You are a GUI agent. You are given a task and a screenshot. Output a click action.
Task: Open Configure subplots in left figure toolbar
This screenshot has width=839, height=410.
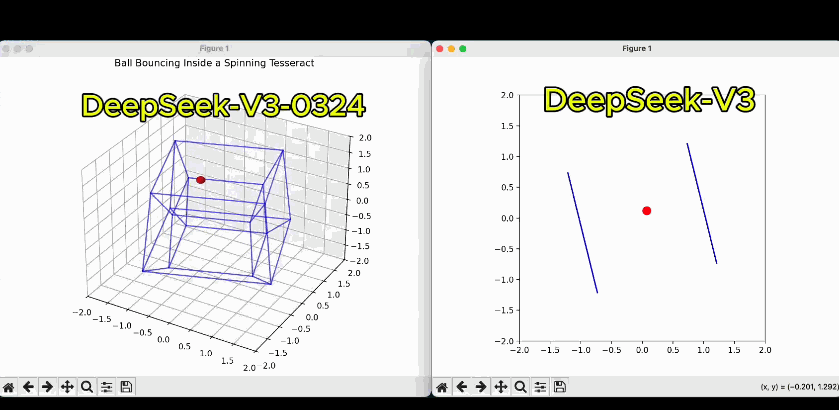(x=106, y=386)
